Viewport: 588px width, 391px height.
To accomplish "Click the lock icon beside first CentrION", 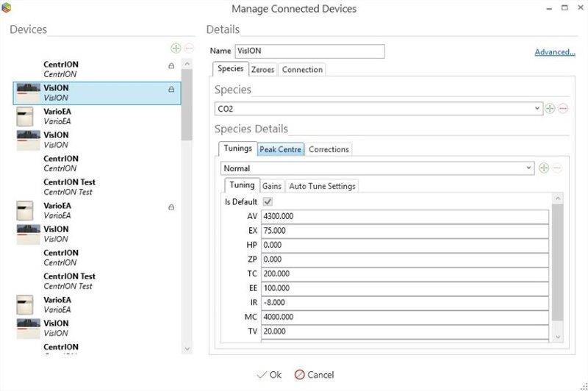I will pos(171,66).
